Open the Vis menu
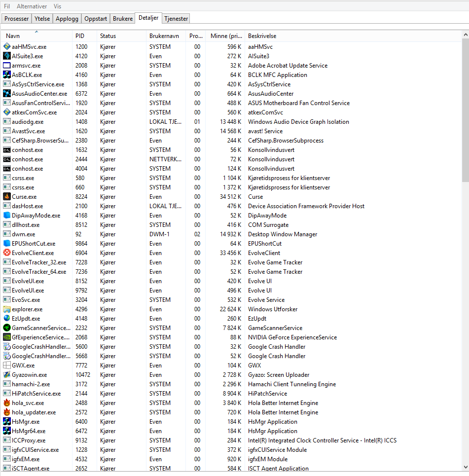 tap(57, 6)
